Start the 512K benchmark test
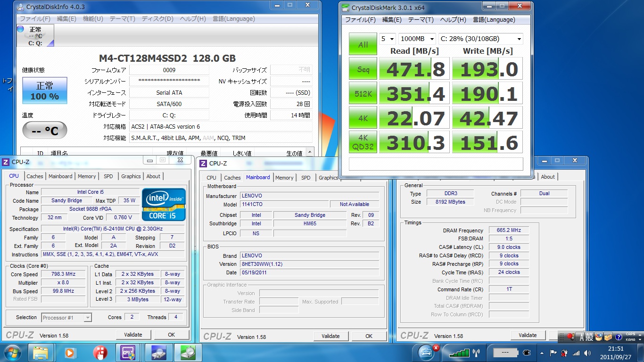Image resolution: width=644 pixels, height=362 pixels. 363,94
